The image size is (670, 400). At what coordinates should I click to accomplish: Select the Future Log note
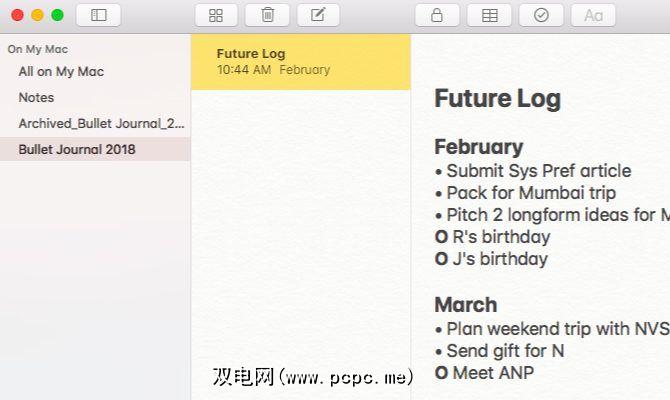(300, 61)
